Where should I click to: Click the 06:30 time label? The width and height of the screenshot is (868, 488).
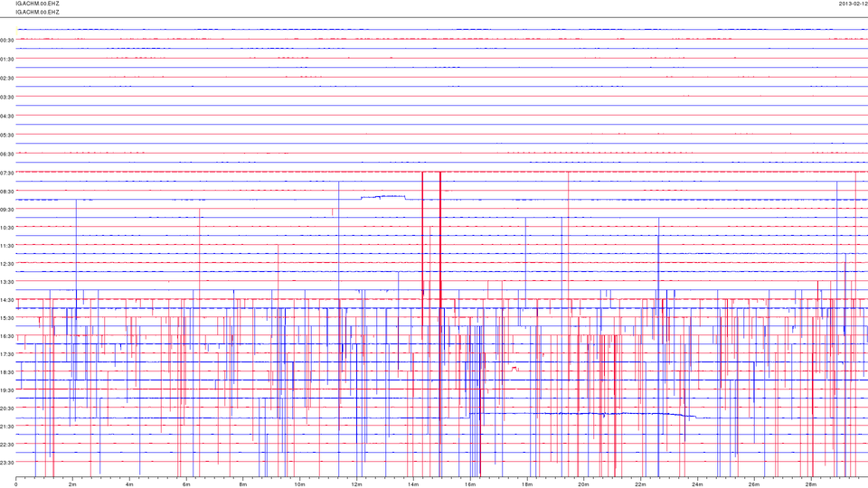(7, 155)
